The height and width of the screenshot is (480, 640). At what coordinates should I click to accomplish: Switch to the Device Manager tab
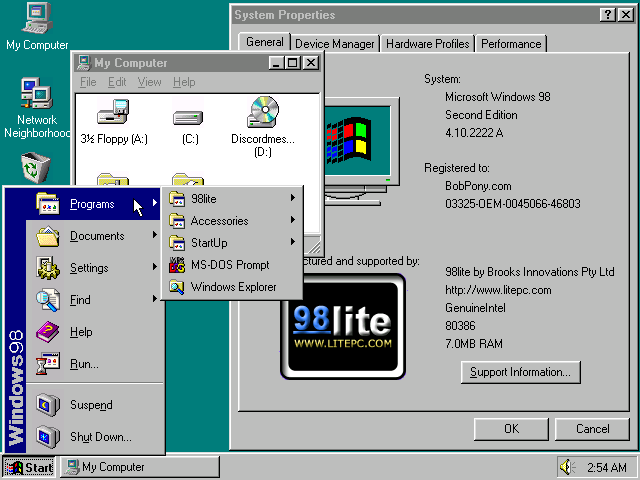click(x=335, y=44)
